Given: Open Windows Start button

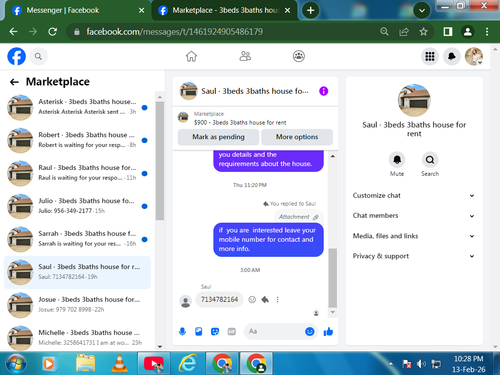Looking at the screenshot, I should (x=16, y=363).
